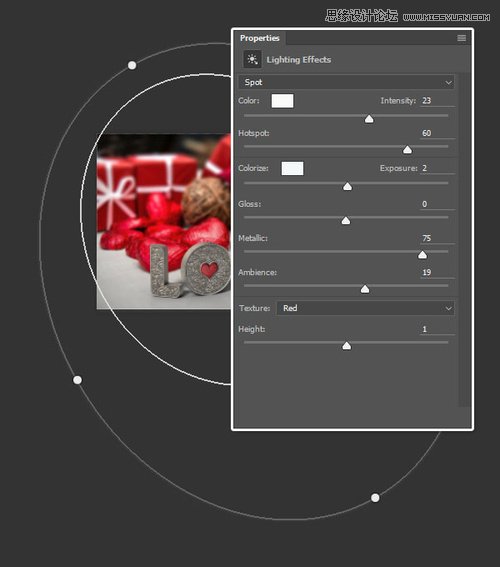Click the Lighting Effects sun icon
500x567 pixels.
point(252,59)
